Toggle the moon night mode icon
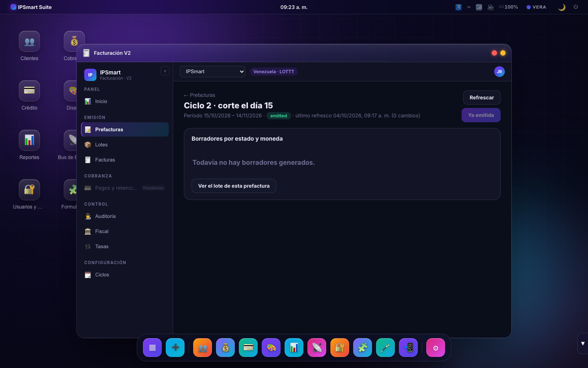Screen dimensions: 588x368 [x=562, y=7]
